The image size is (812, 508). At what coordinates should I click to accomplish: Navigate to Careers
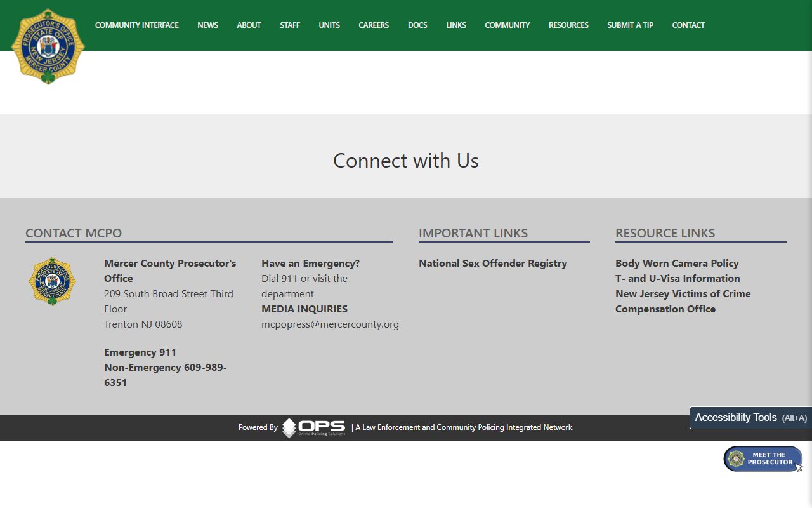(374, 25)
